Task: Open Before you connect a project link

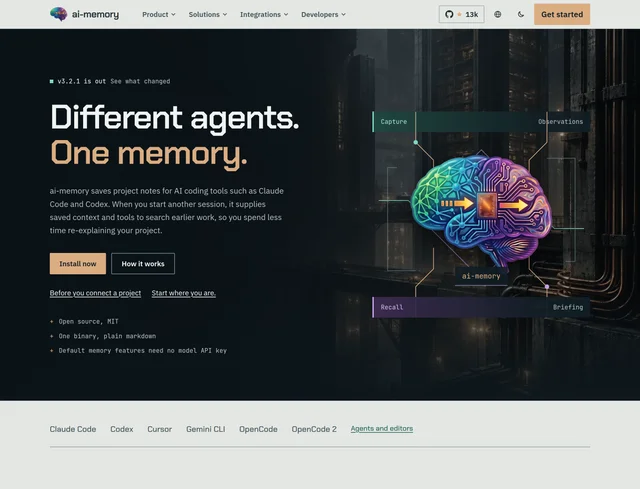Action: [x=95, y=293]
